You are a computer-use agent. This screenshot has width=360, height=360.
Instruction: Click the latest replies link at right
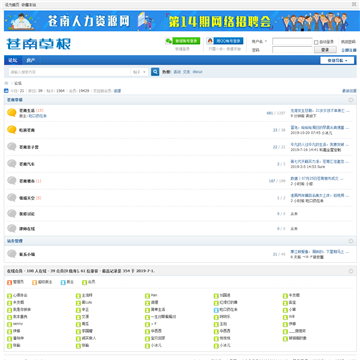coord(349,91)
